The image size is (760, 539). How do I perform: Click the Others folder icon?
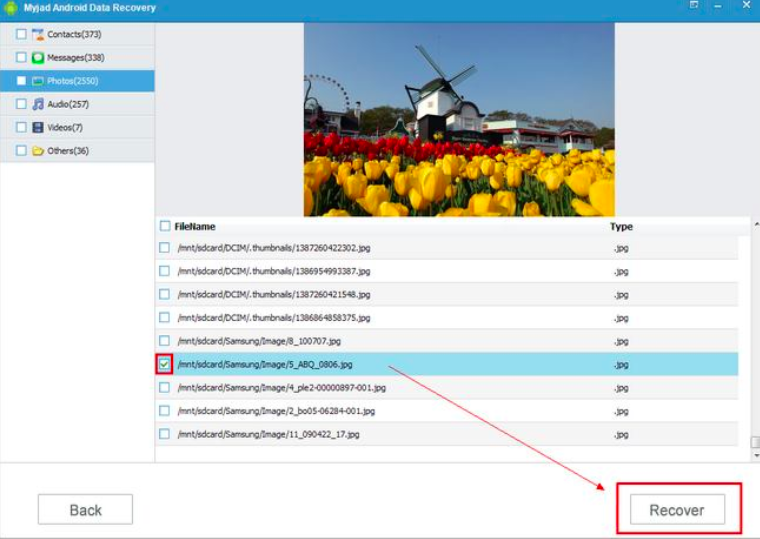pos(37,151)
